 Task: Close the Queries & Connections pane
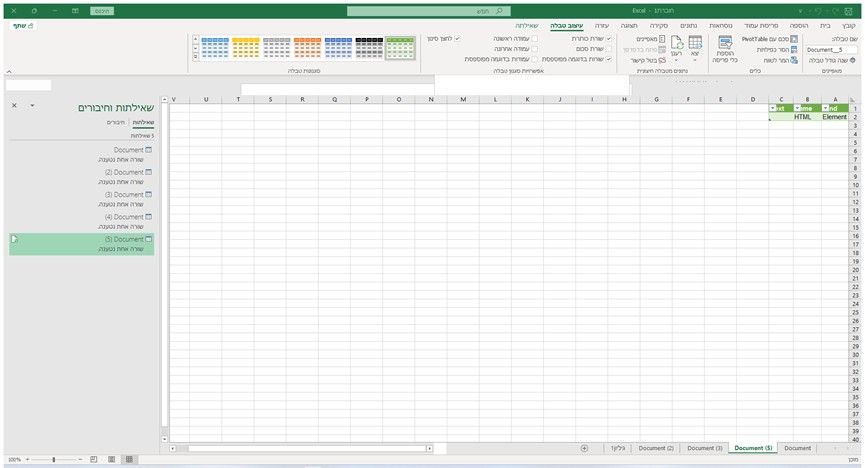pyautogui.click(x=14, y=105)
